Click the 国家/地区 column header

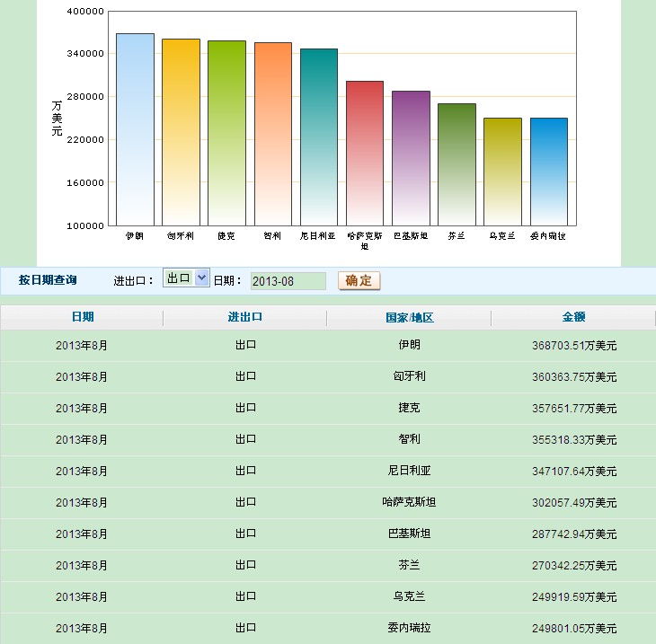click(x=409, y=318)
